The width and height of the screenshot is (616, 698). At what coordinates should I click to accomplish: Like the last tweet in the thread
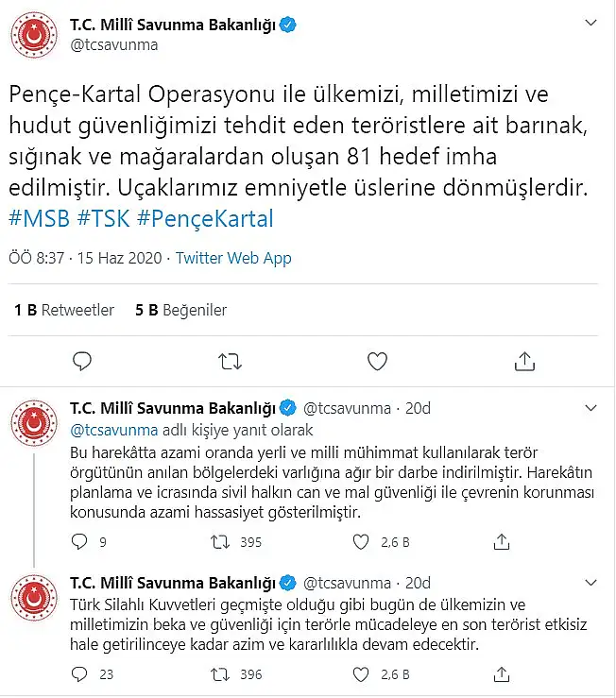(361, 674)
